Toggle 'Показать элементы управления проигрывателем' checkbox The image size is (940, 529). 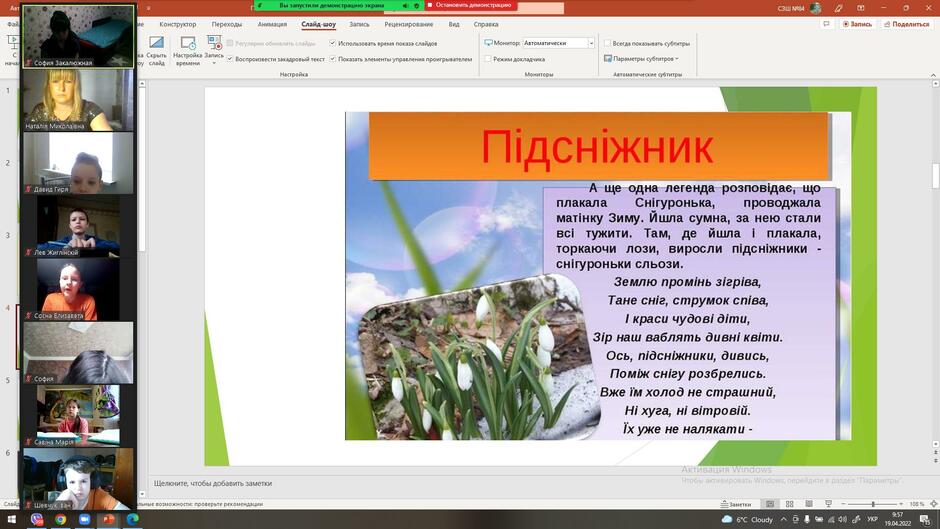(x=333, y=59)
